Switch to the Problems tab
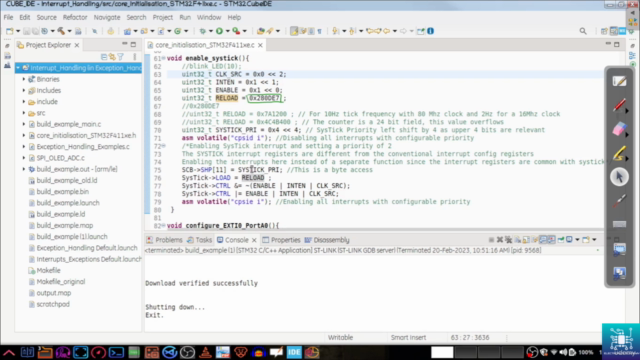This screenshot has height=360, width=640. coord(164,240)
